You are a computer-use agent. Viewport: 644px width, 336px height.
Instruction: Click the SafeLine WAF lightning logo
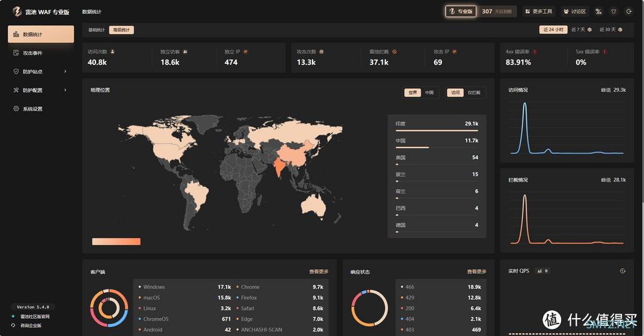click(17, 11)
